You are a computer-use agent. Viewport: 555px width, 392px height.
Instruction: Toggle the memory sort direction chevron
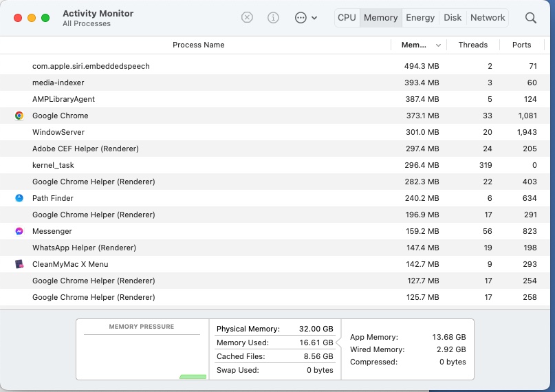pos(438,45)
